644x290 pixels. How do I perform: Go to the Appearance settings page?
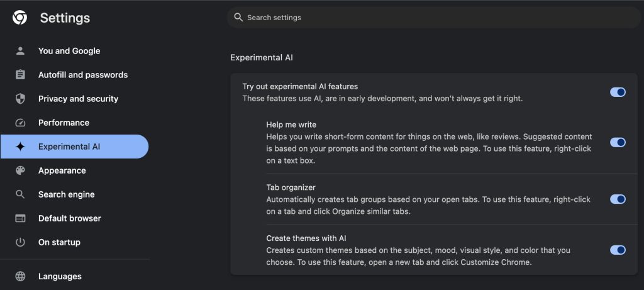[62, 170]
